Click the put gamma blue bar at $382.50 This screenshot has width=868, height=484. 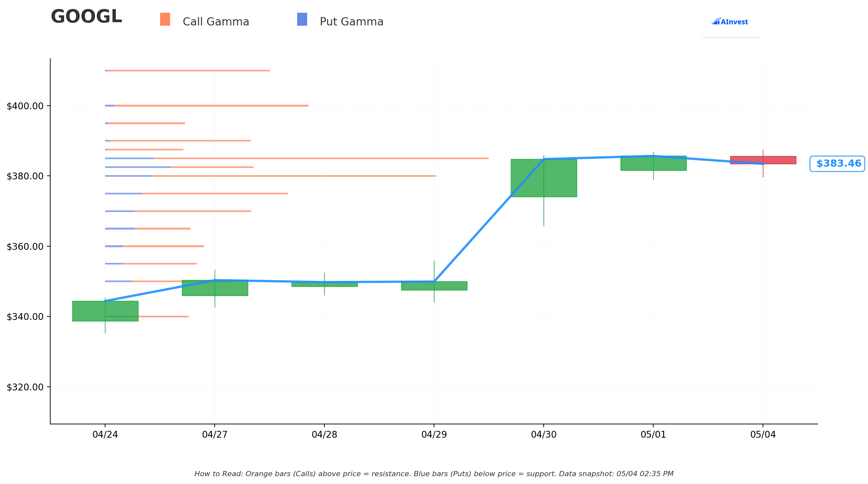pos(138,167)
